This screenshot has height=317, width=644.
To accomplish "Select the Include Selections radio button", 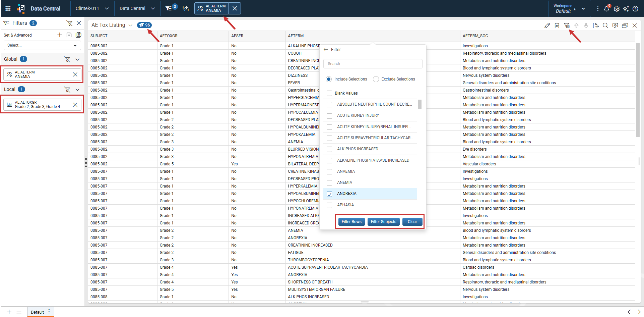I will (x=329, y=79).
